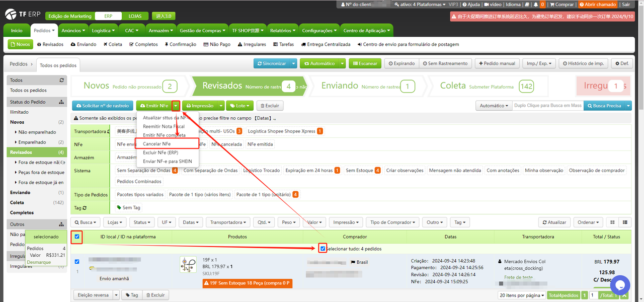Click the hierarchy icon beside Status do Pedido

(61, 102)
